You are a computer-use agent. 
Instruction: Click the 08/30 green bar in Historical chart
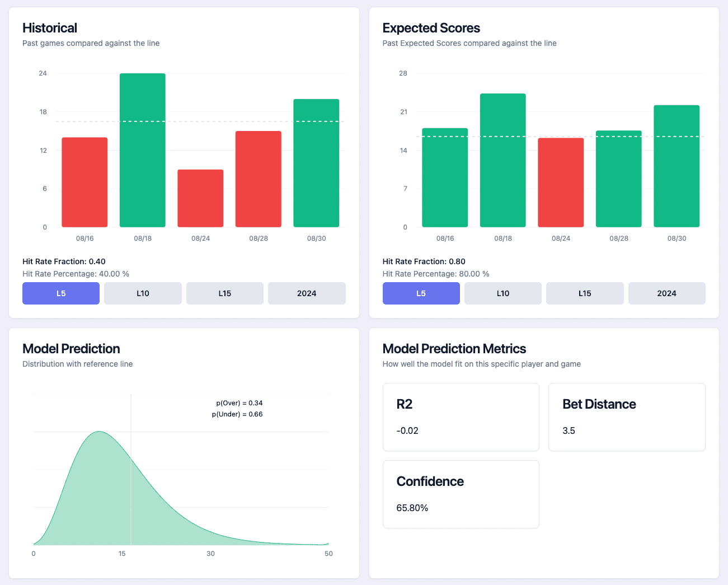[316, 163]
